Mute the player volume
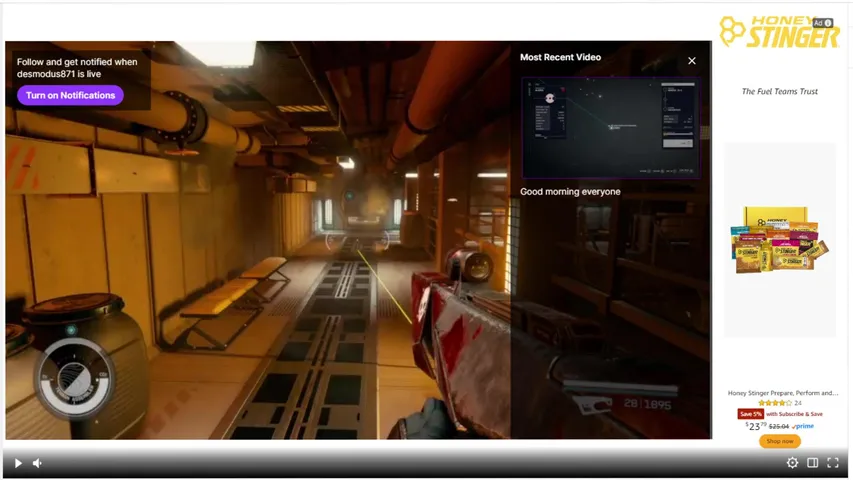This screenshot has height=480, width=853. pyautogui.click(x=37, y=463)
